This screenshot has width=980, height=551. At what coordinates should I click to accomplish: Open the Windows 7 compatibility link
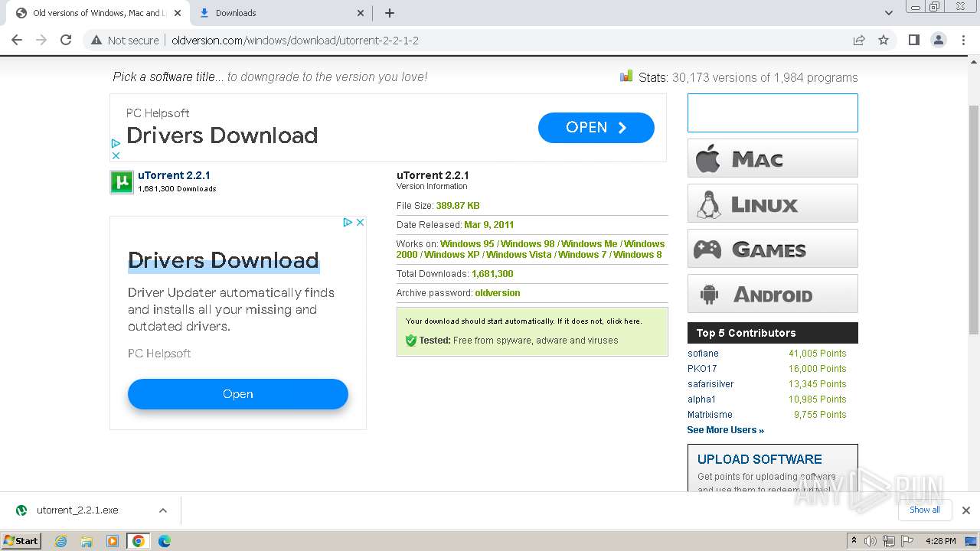(583, 255)
